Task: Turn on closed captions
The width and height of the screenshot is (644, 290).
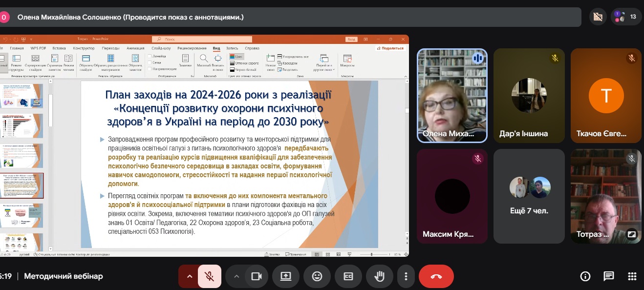Action: click(x=348, y=276)
